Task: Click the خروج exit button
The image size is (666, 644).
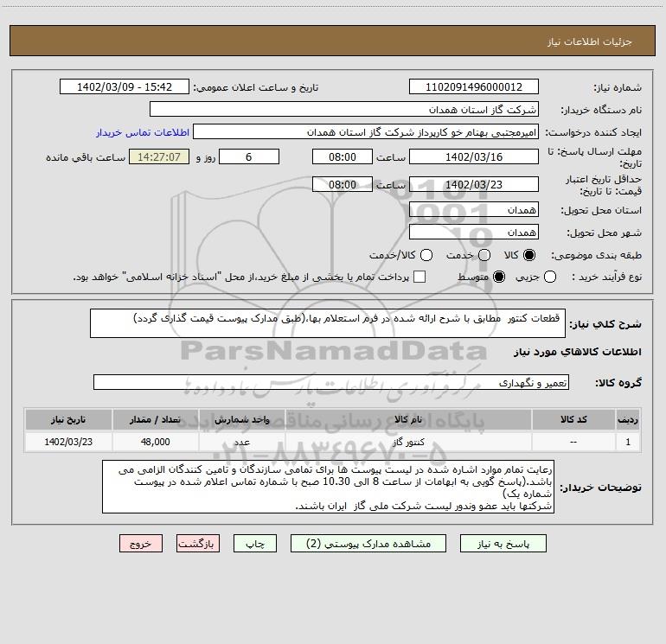Action: coord(141,544)
